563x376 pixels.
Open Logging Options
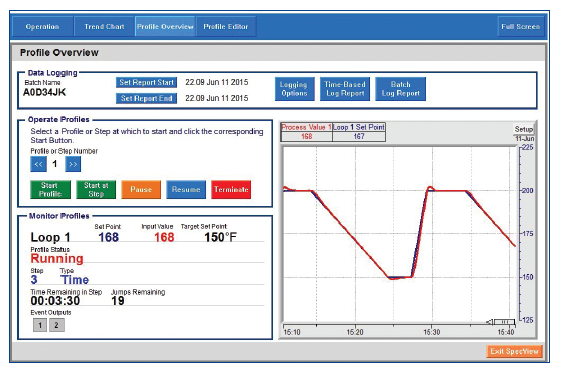(x=294, y=89)
